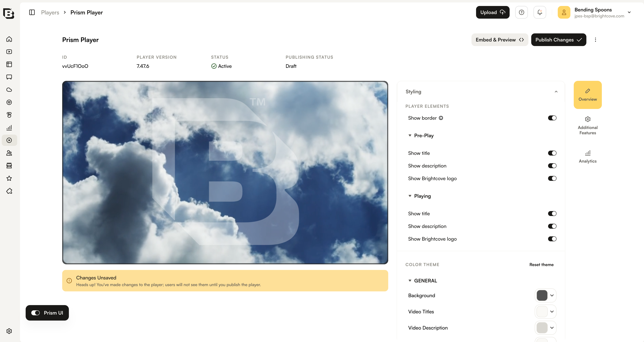Click the Background color swatch
Viewport: 644px width, 342px height.
(542, 295)
